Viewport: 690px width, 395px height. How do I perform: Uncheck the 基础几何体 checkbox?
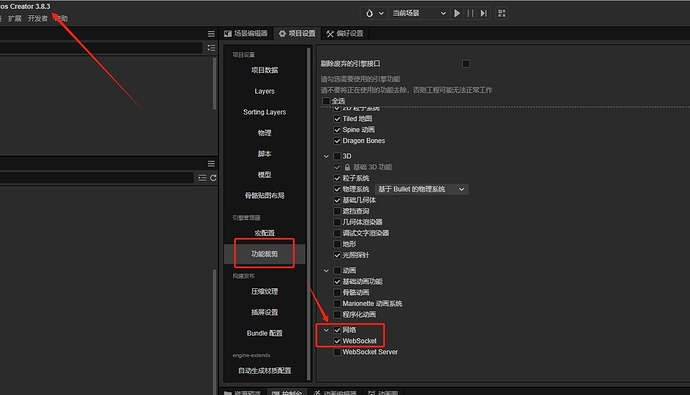pos(337,200)
